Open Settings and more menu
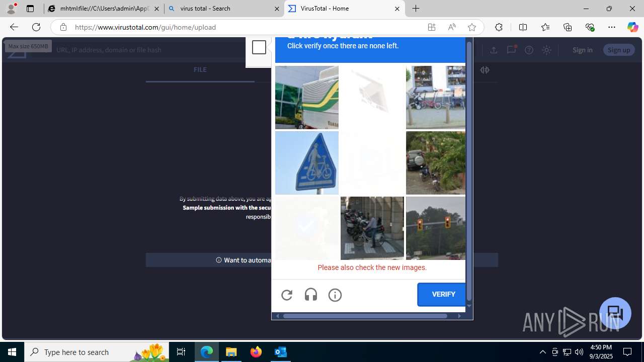The height and width of the screenshot is (362, 644). coord(612,27)
